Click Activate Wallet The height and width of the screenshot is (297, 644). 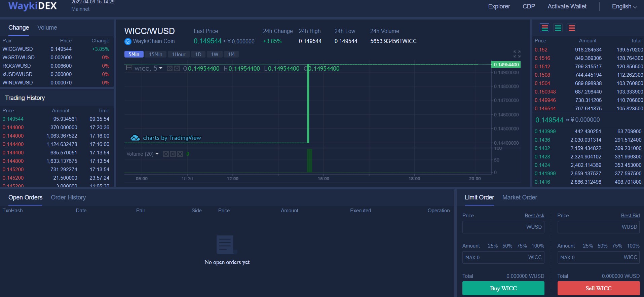pyautogui.click(x=567, y=6)
